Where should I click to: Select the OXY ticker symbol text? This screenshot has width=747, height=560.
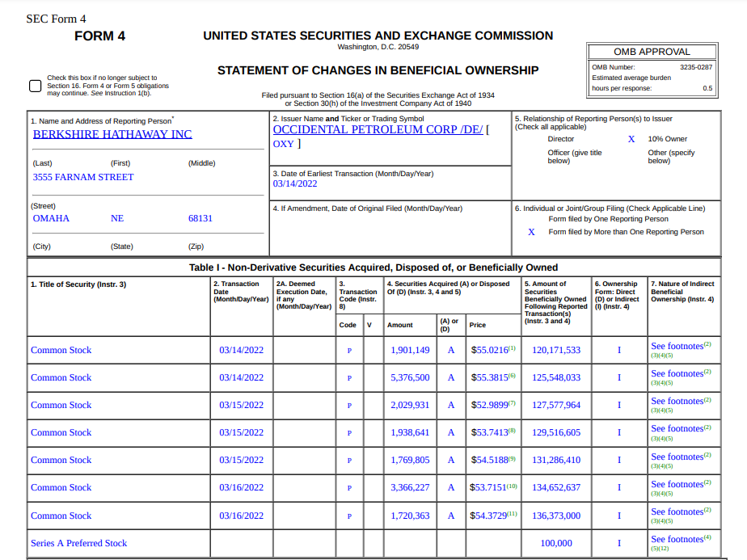[284, 144]
